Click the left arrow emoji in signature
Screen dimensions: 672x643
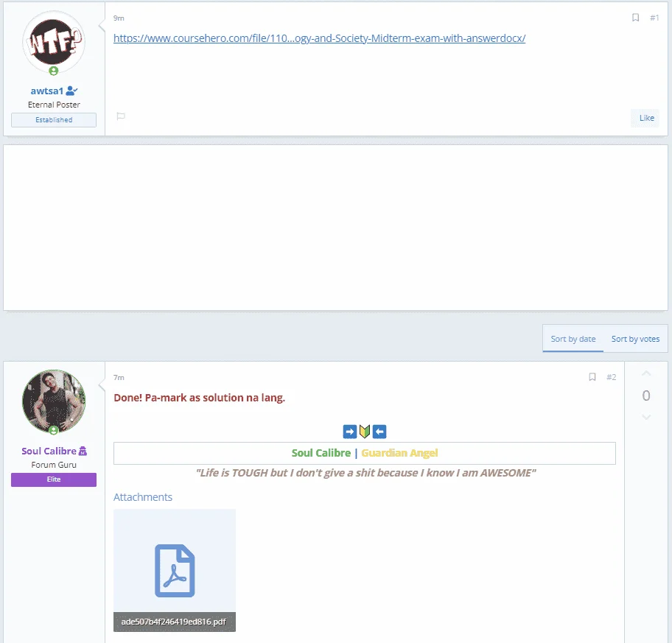click(x=379, y=432)
